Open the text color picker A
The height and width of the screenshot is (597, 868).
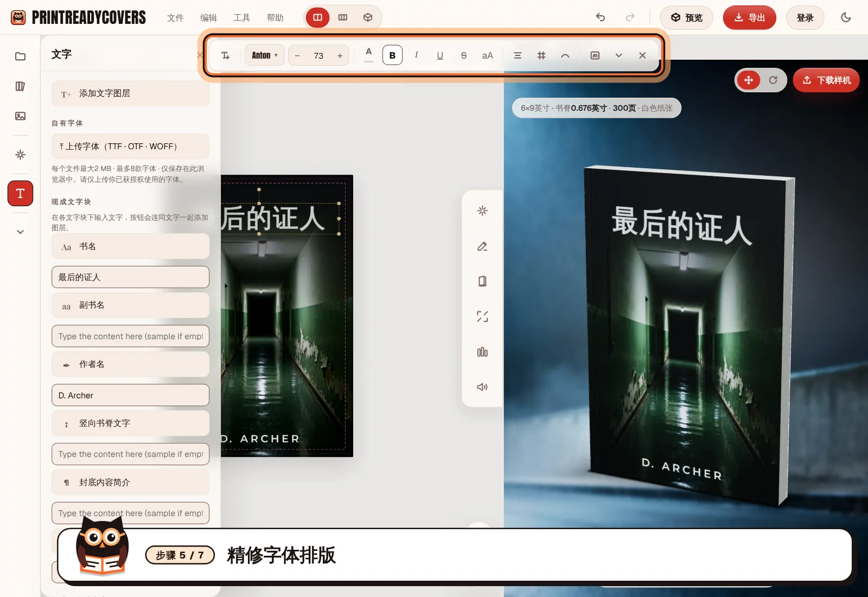[x=369, y=55]
